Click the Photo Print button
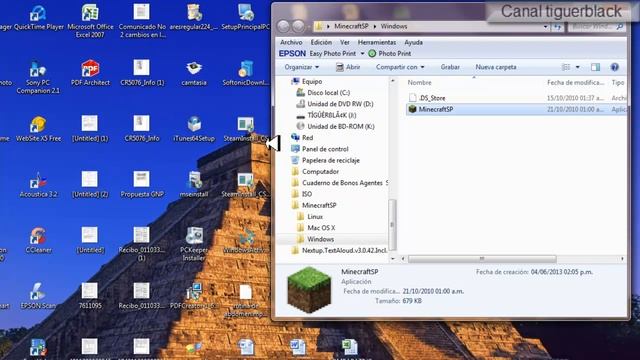 [x=390, y=53]
